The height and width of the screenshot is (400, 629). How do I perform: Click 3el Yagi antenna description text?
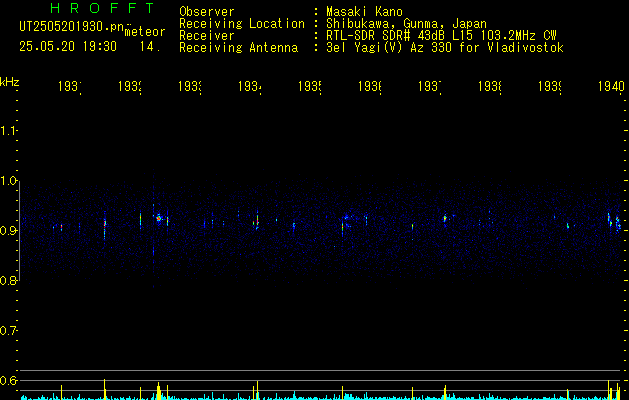click(x=445, y=48)
